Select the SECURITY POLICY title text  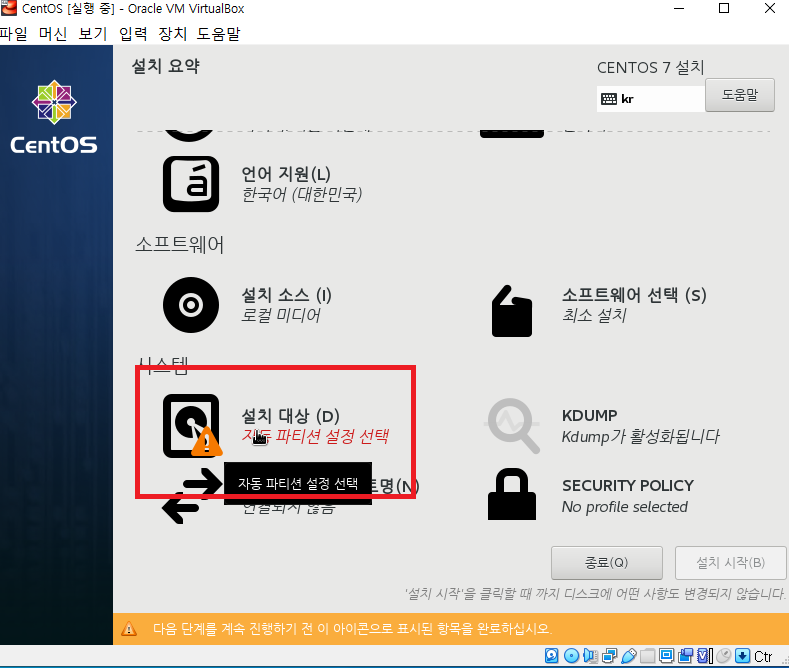(x=627, y=485)
